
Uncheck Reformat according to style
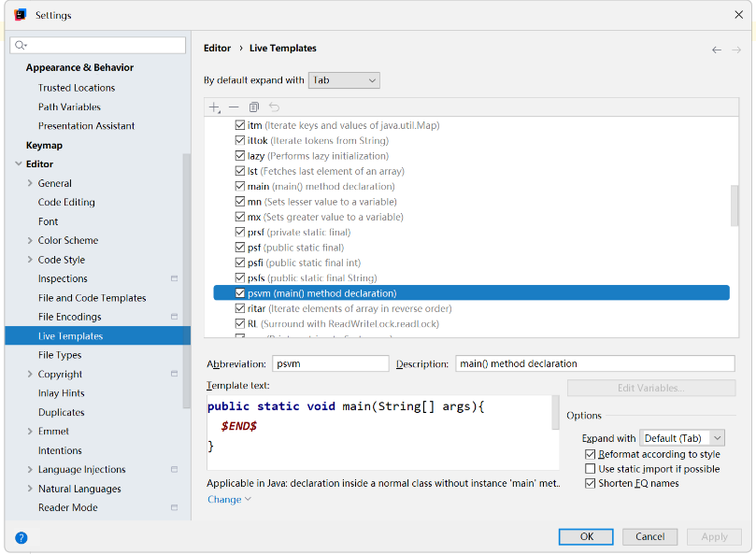591,454
